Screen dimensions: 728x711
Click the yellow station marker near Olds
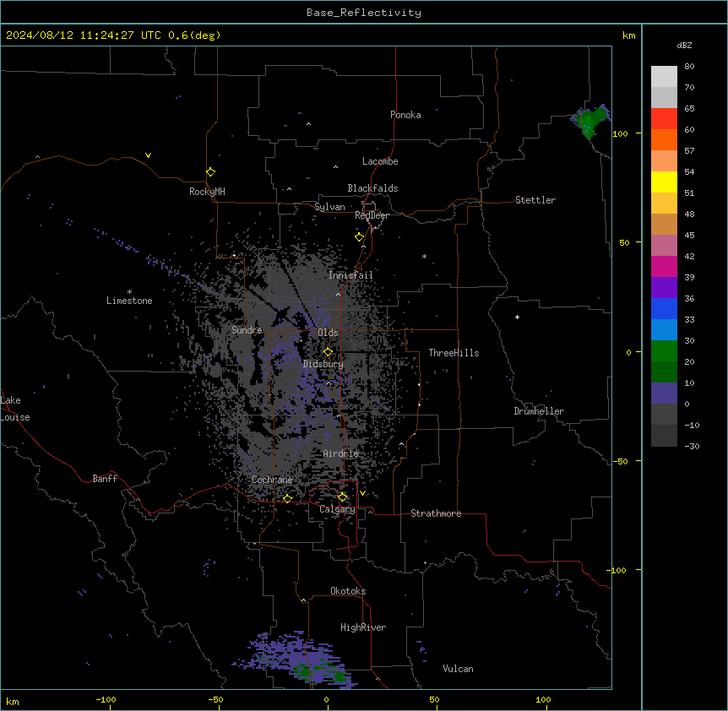click(328, 352)
